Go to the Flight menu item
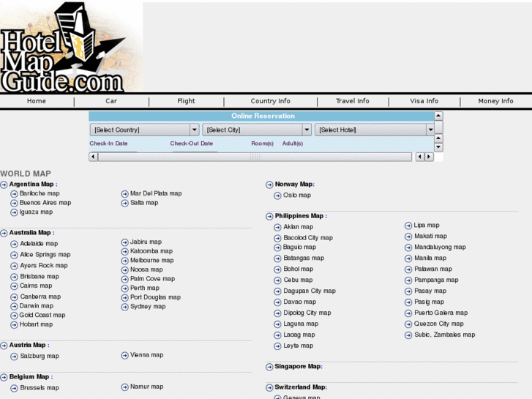Image resolution: width=532 pixels, height=399 pixels. 186,101
